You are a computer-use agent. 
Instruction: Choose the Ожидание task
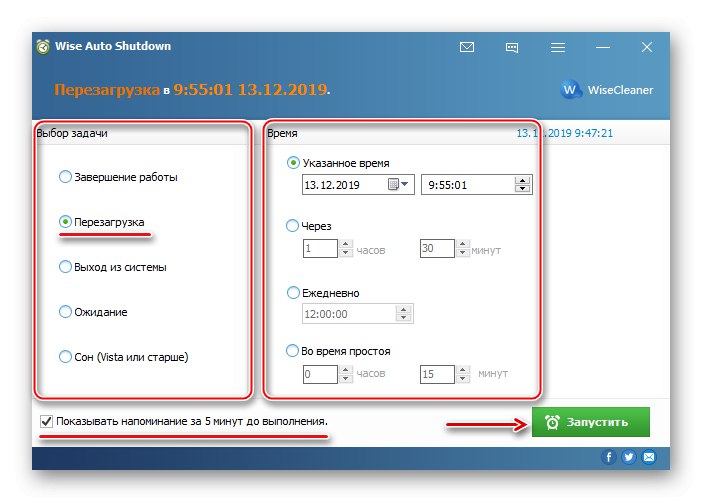93,312
